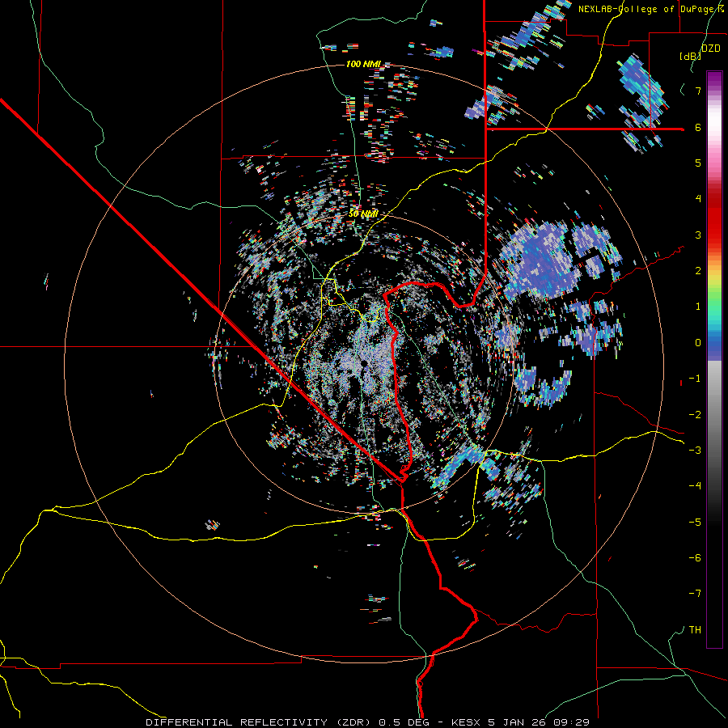Viewport: 728px width, 728px height.
Task: Click the 7 value on the color scale
Action: pos(698,91)
